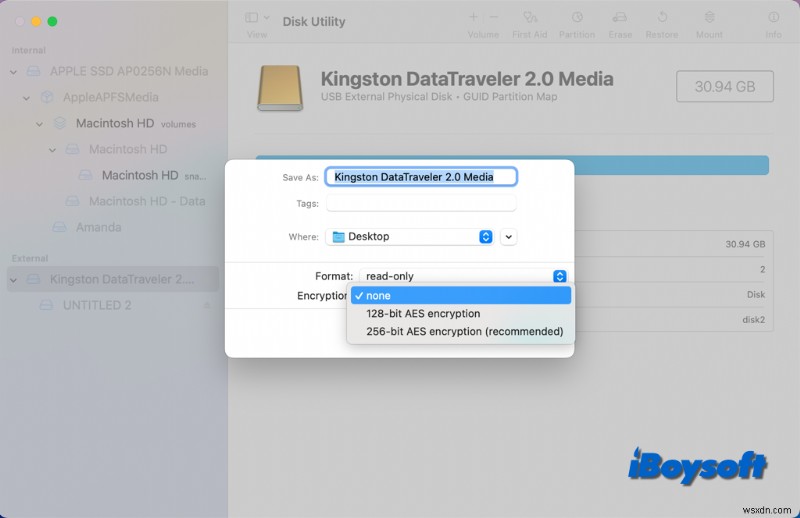Image resolution: width=800 pixels, height=518 pixels.
Task: Collapse the AppleAPFSMedia container
Action: pos(27,98)
